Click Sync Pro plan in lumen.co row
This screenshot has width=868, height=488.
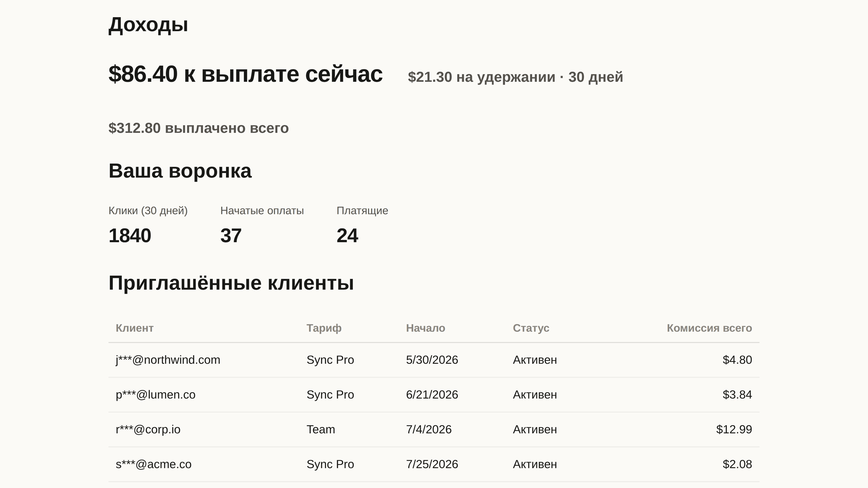pyautogui.click(x=330, y=394)
